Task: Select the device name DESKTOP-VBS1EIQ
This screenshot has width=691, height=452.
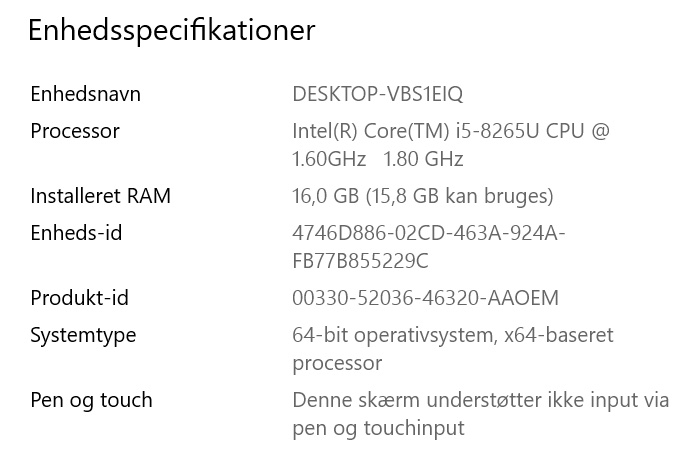Action: [377, 94]
